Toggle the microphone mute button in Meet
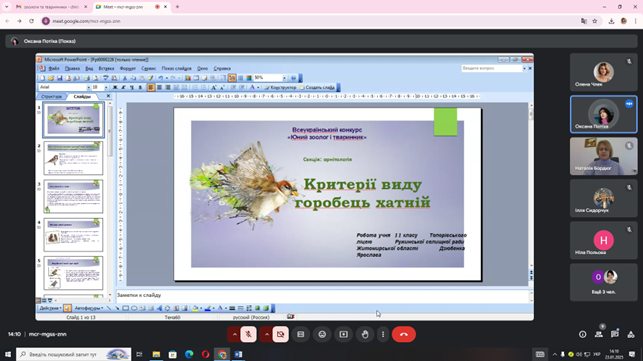The height and width of the screenshot is (361, 643). (248, 334)
